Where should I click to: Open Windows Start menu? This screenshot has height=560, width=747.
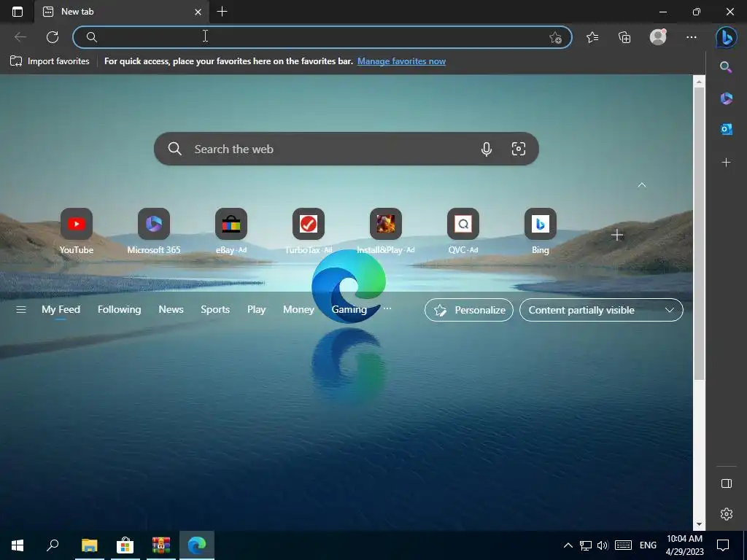[18, 545]
